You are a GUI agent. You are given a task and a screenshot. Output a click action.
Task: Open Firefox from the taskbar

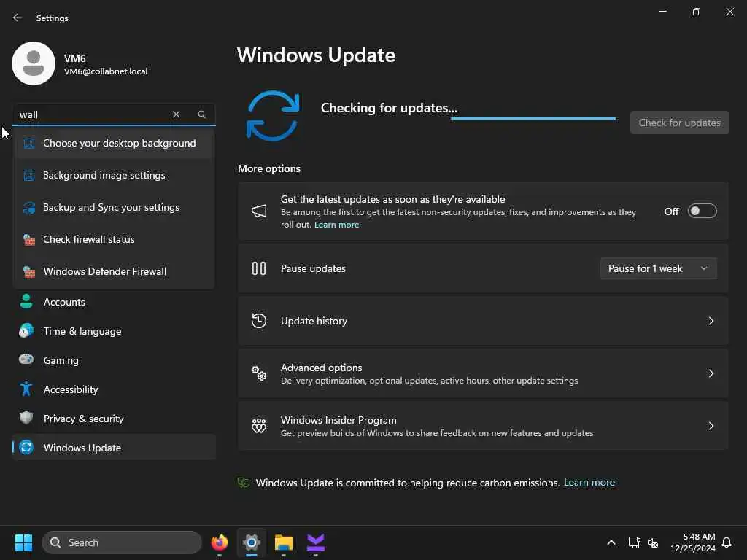[220, 542]
